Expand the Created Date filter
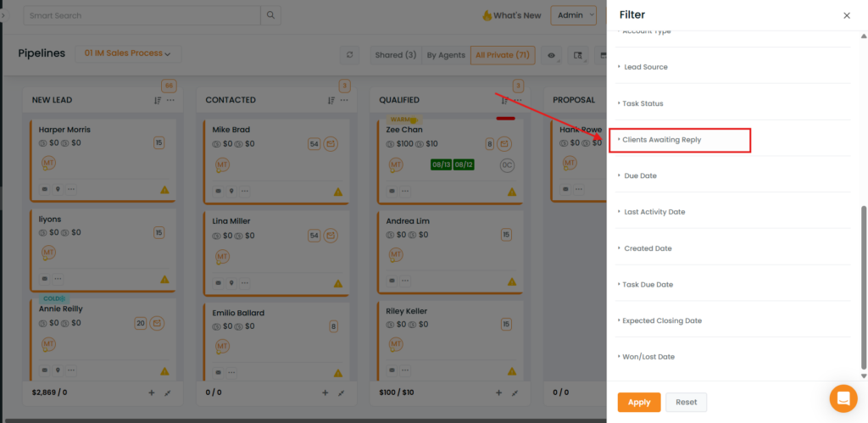868x423 pixels. click(733, 248)
